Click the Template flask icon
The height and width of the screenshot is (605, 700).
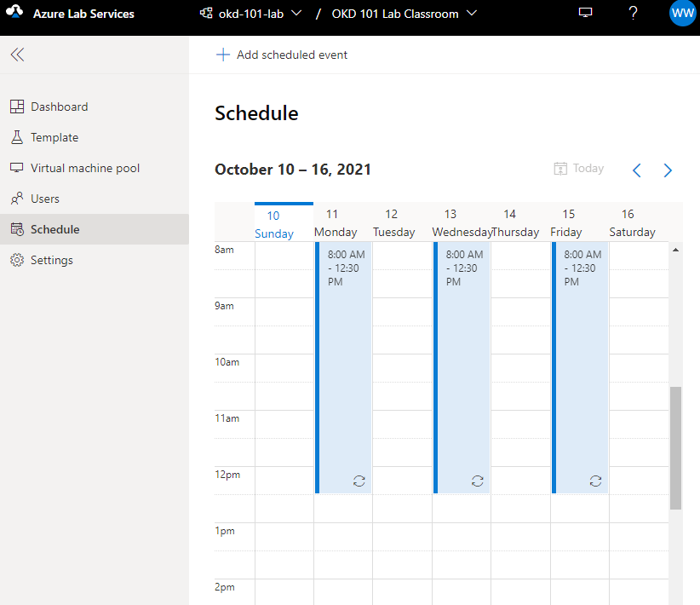click(x=17, y=137)
